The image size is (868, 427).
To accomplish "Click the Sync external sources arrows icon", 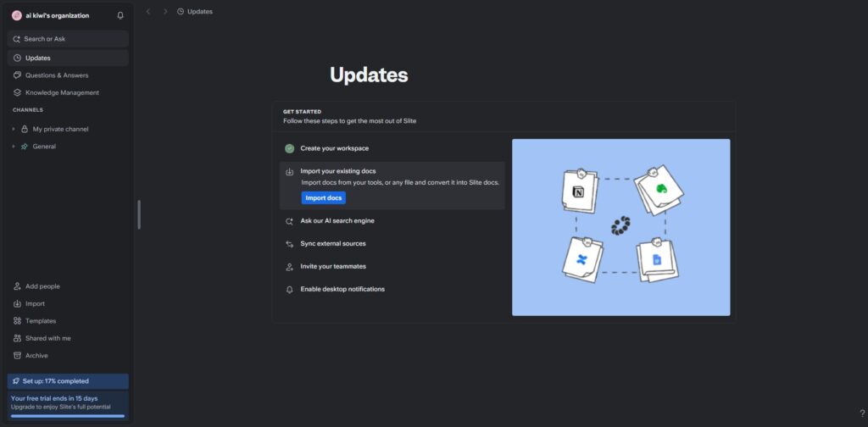I will tap(290, 244).
